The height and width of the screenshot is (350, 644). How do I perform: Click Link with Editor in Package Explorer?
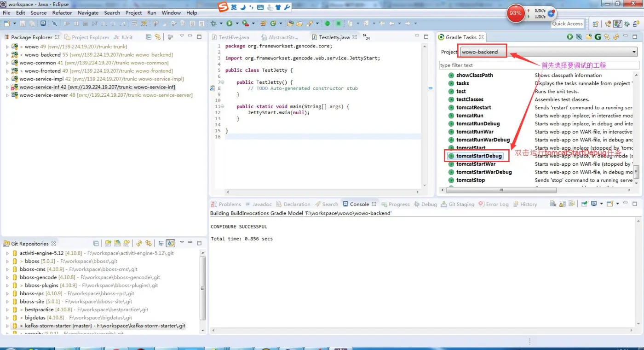point(157,37)
